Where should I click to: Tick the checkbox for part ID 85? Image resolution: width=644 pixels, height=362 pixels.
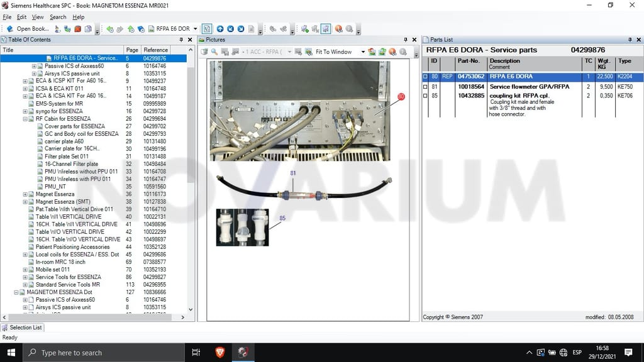tap(425, 96)
